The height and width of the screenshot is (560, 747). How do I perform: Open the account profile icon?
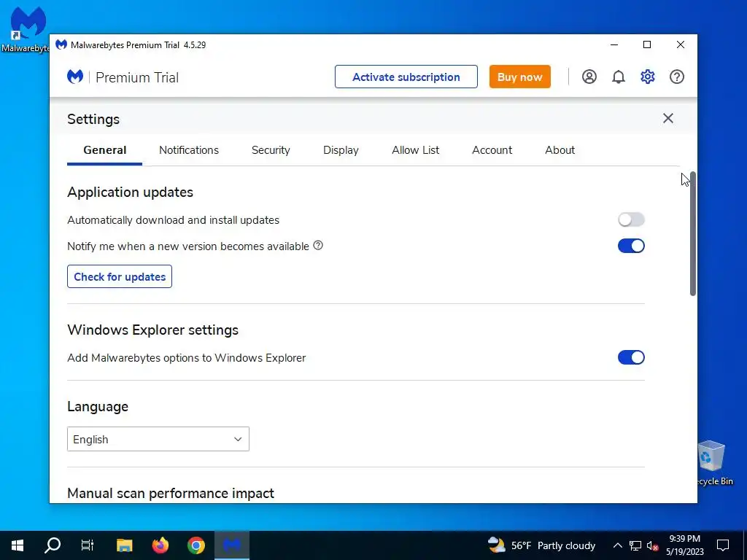point(589,77)
